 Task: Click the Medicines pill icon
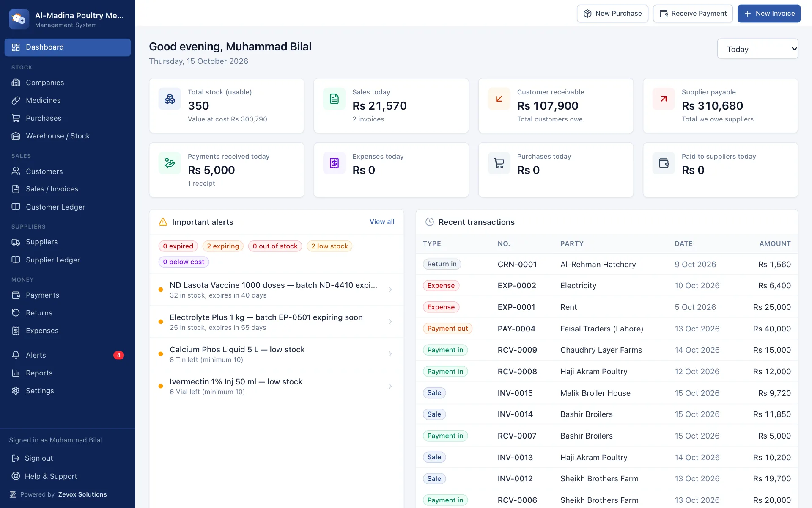click(x=16, y=100)
